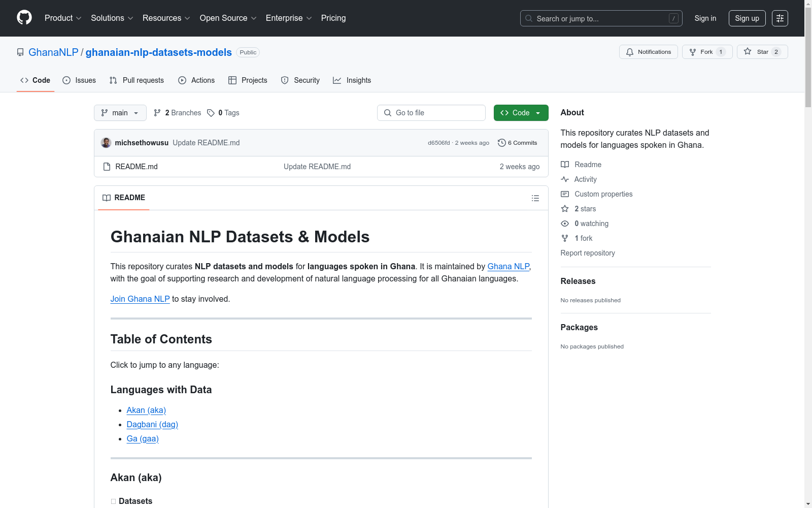Viewport: 812px width, 508px height.
Task: Click the git branch icon beside Branches
Action: (157, 113)
